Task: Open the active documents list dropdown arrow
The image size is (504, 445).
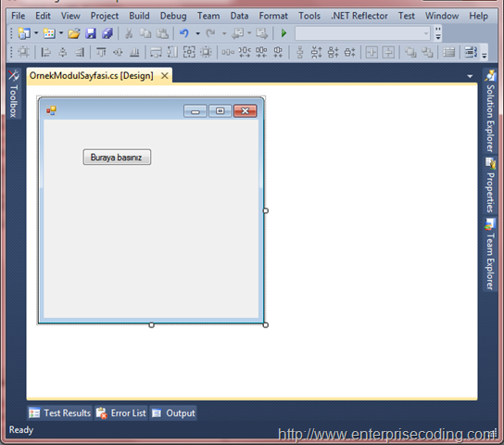Action: tap(470, 77)
